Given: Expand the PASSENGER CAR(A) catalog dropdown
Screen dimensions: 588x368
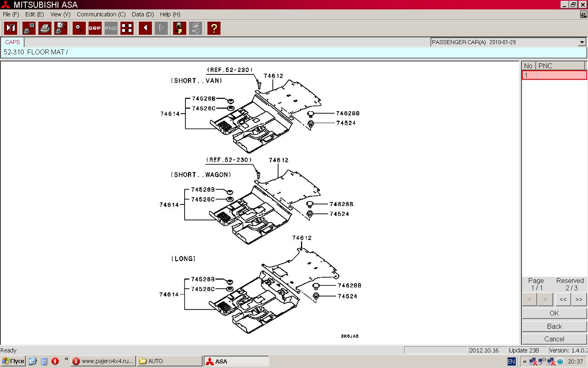Looking at the screenshot, I should 582,42.
